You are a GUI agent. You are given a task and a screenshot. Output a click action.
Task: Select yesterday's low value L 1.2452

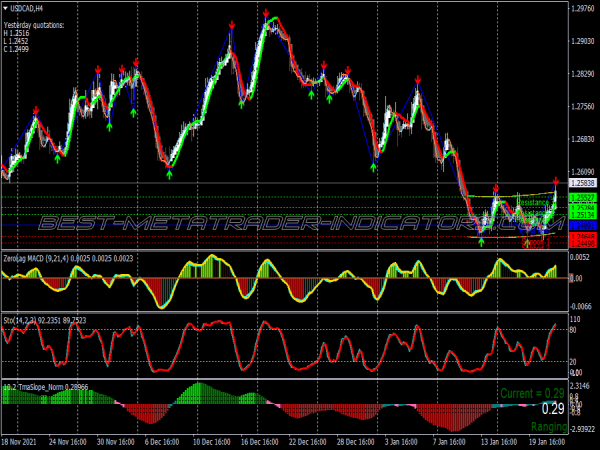[x=16, y=41]
